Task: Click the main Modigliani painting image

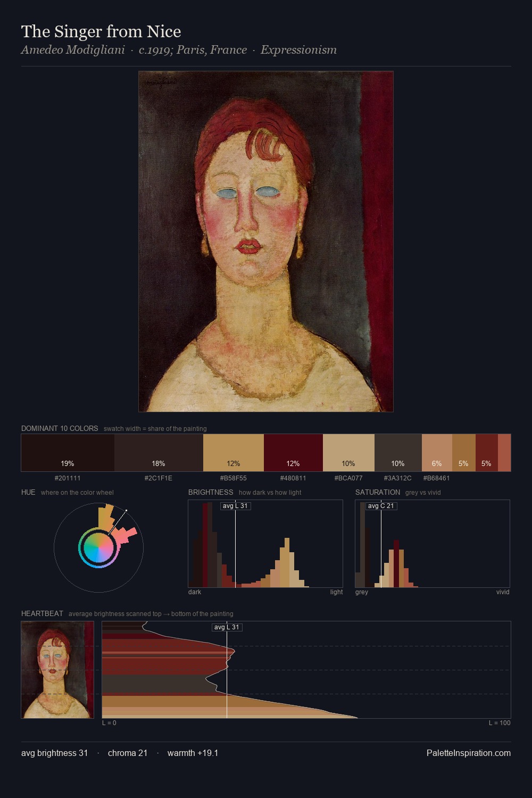Action: click(x=266, y=242)
